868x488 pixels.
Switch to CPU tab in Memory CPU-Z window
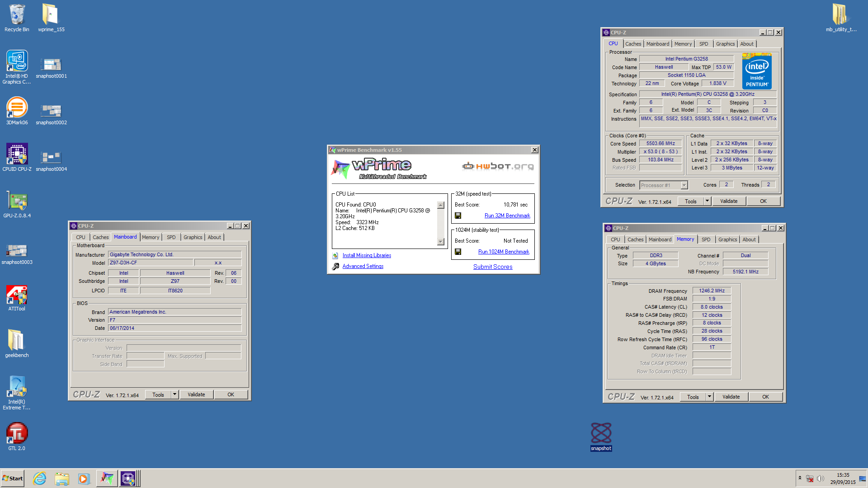615,239
